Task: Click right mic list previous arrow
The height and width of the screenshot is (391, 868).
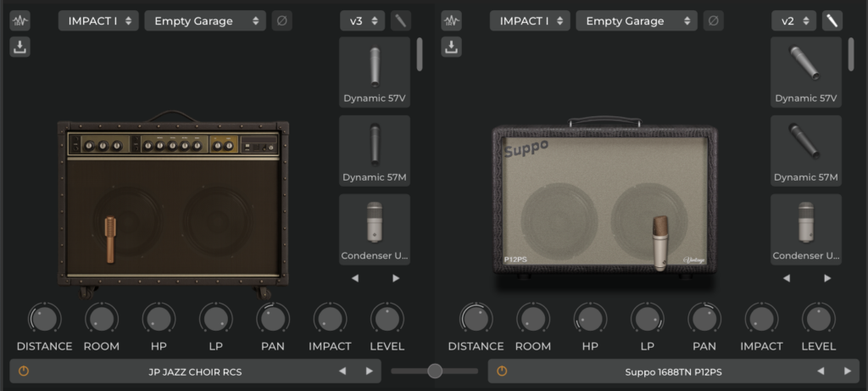Action: tap(786, 278)
